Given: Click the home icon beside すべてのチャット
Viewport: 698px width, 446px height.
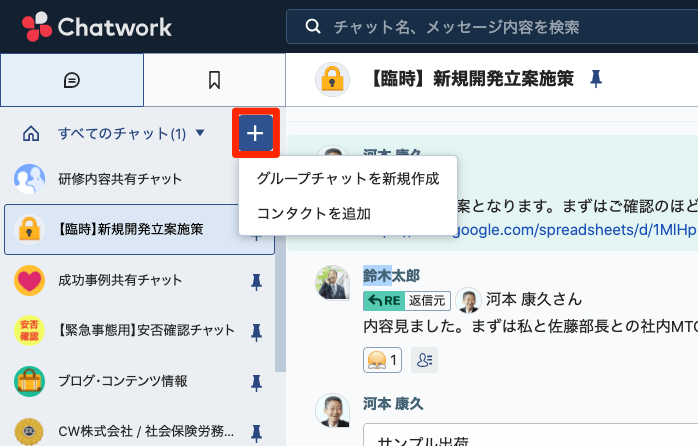Looking at the screenshot, I should pos(31,133).
